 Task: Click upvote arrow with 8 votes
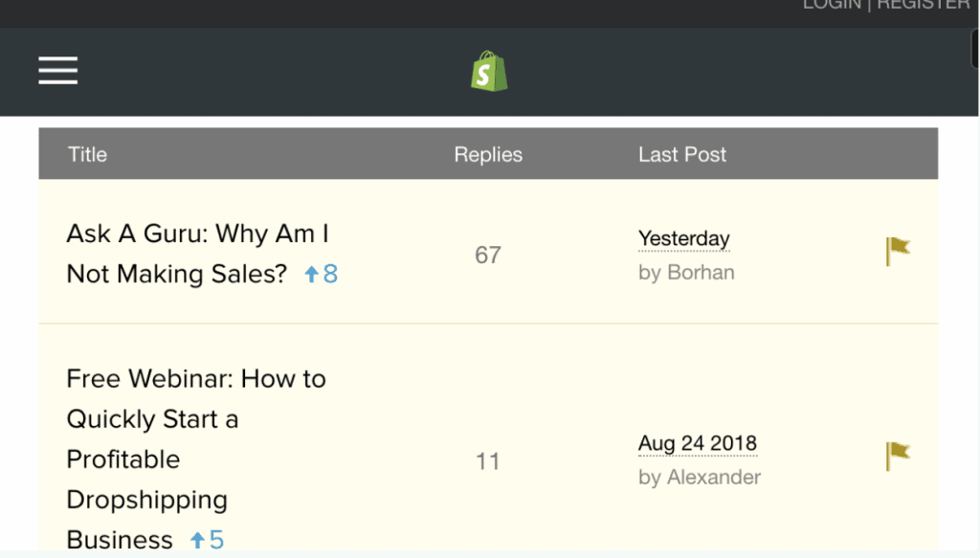tap(311, 275)
